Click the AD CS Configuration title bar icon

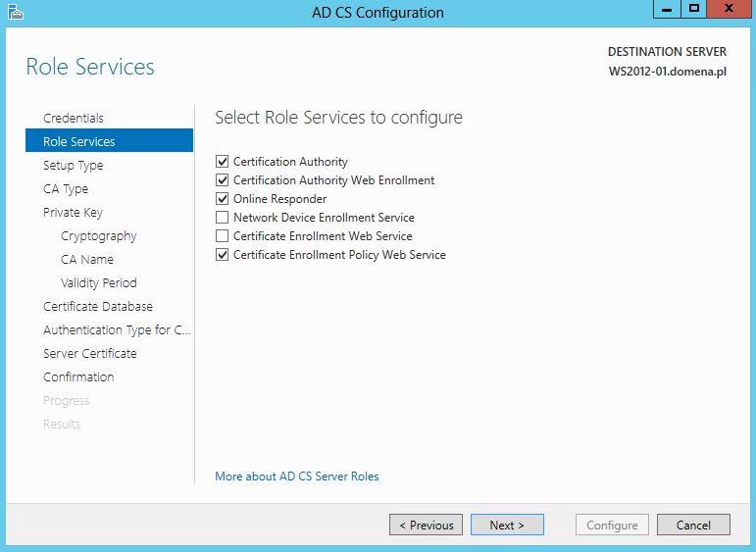[16, 12]
